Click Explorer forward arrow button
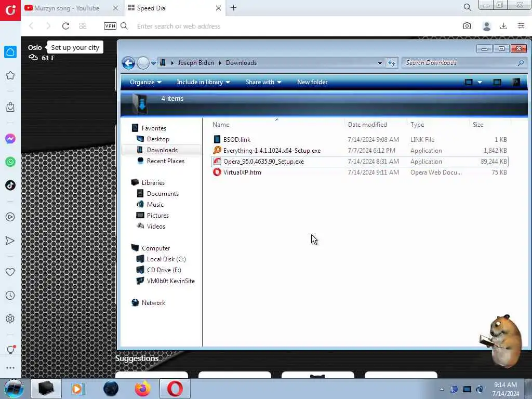The image size is (532, 399). pyautogui.click(x=143, y=63)
